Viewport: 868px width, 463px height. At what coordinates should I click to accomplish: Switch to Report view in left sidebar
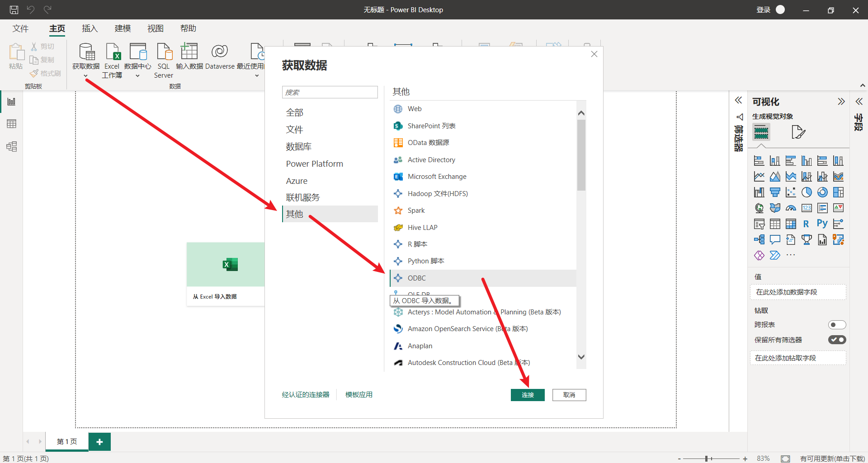(11, 102)
